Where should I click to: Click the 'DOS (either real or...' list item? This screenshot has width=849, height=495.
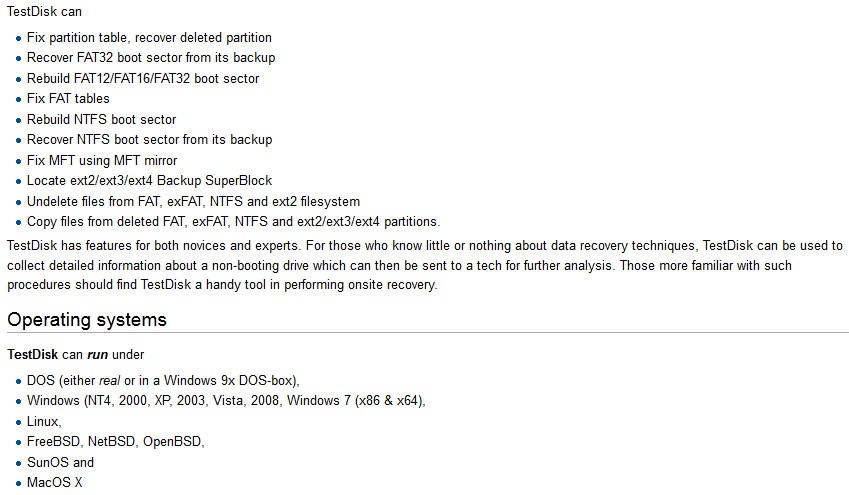163,380
